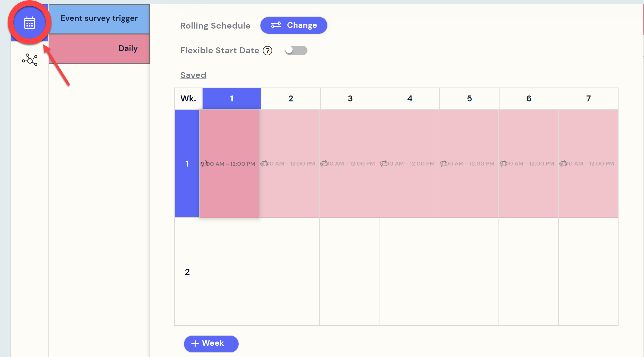
Task: Click the network/connections icon in sidebar
Action: click(30, 59)
